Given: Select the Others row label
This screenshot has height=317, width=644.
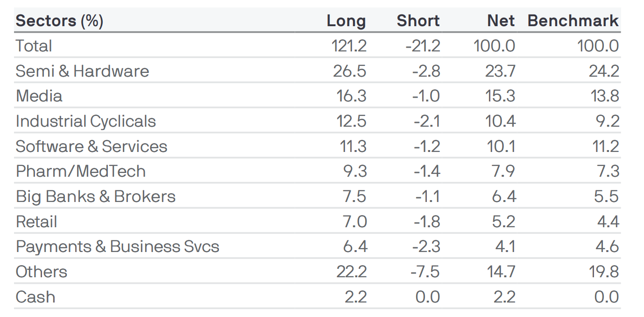Looking at the screenshot, I should [41, 272].
